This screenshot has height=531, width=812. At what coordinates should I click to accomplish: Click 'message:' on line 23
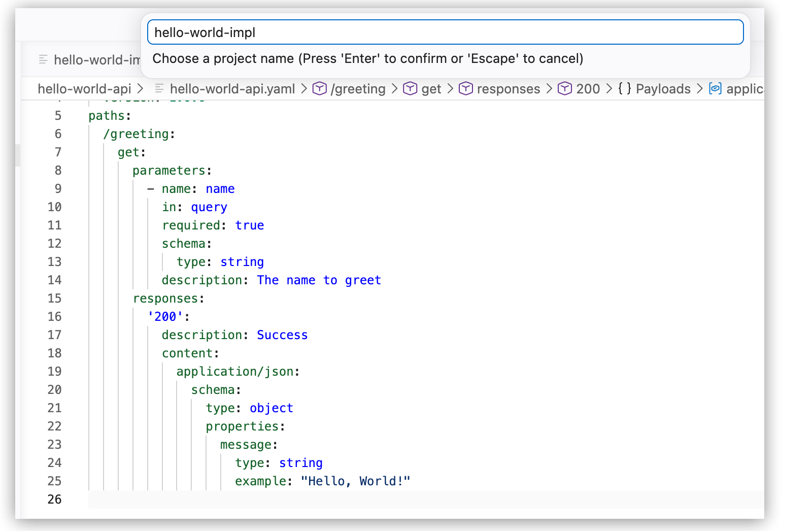249,445
